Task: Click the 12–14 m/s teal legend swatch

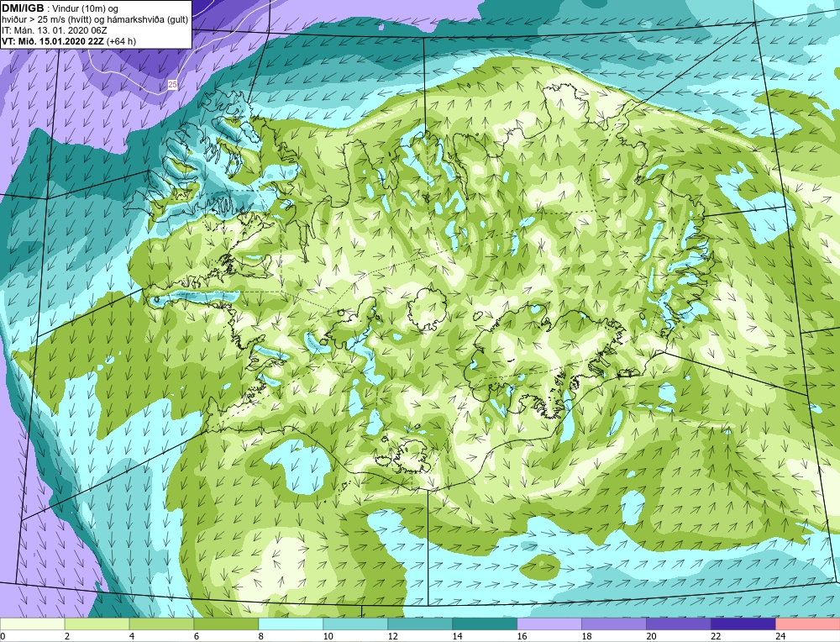Action: tap(420, 624)
